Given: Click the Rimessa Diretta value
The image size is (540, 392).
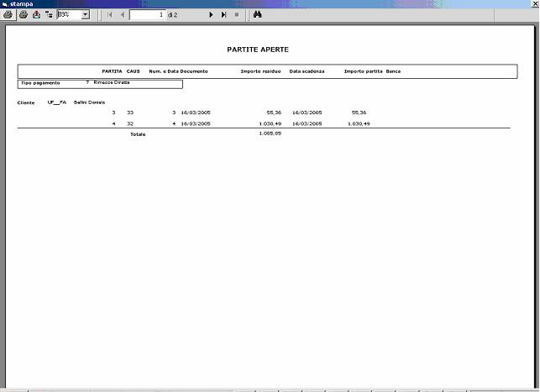Looking at the screenshot, I should pos(112,82).
